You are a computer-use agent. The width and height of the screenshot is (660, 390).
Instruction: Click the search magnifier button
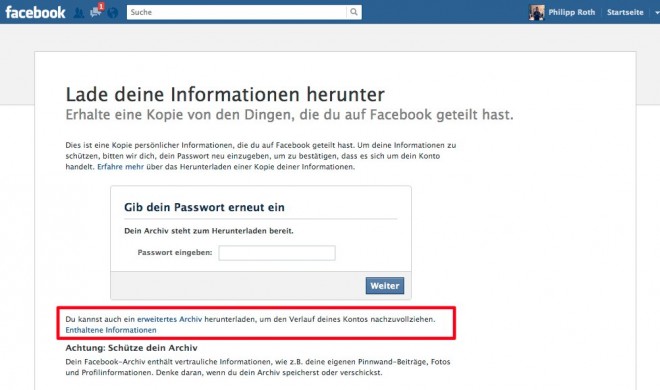pos(354,12)
